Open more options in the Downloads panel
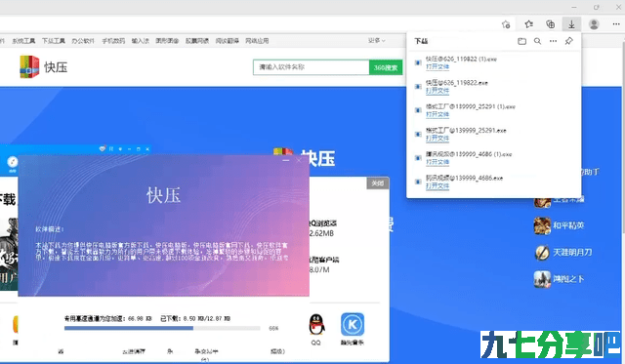The width and height of the screenshot is (625, 364). [553, 41]
